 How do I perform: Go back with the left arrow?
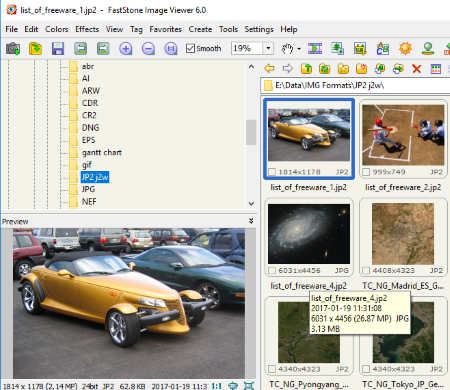(269, 69)
